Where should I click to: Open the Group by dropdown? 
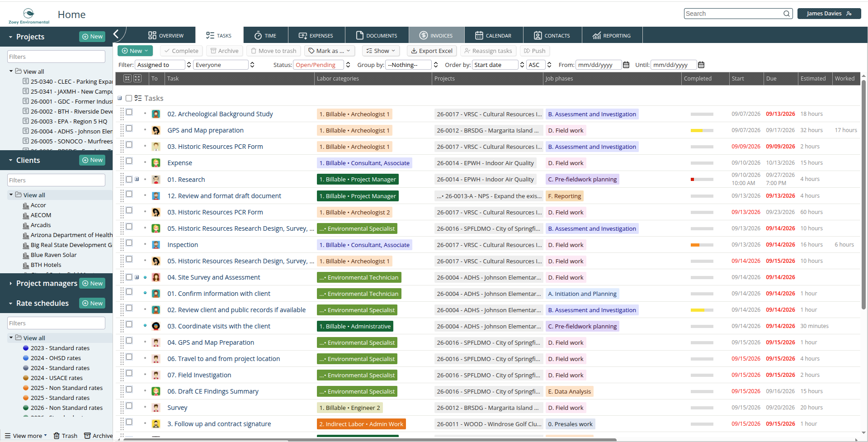pyautogui.click(x=412, y=65)
